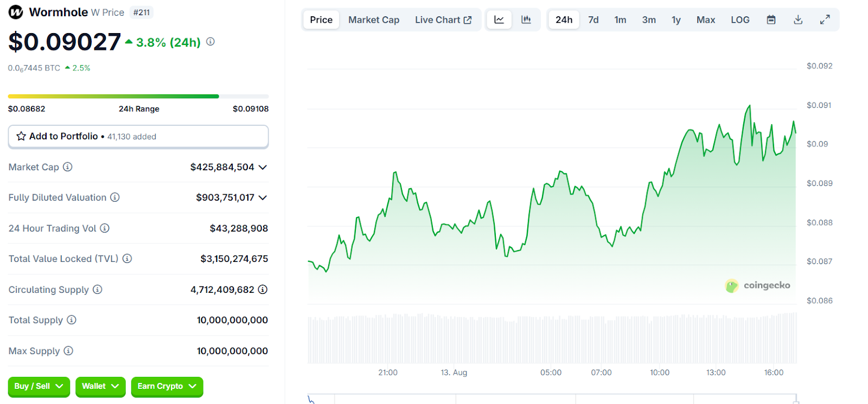Click the Circulating Supply value info icon
This screenshot has height=404, width=868.
click(263, 290)
